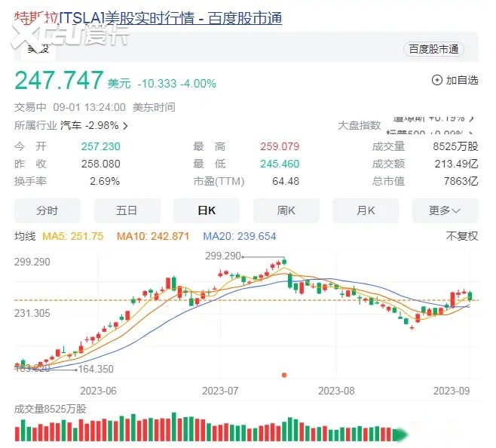Screen dimensions: 496x448
Task: Click the 成交量 value 8525万股 in stats
Action: 455,146
